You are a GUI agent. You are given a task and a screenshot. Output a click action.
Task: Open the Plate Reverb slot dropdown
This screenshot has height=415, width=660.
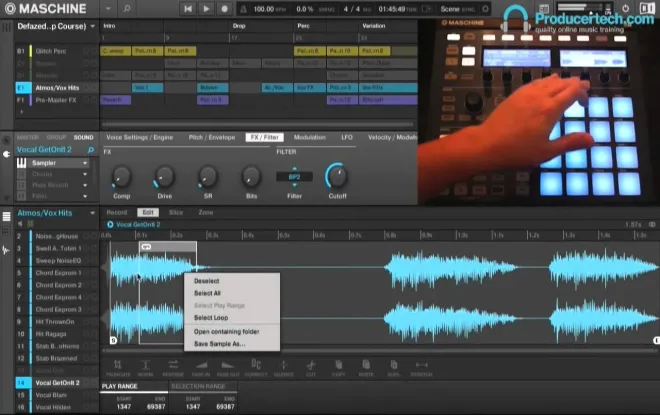(x=85, y=185)
